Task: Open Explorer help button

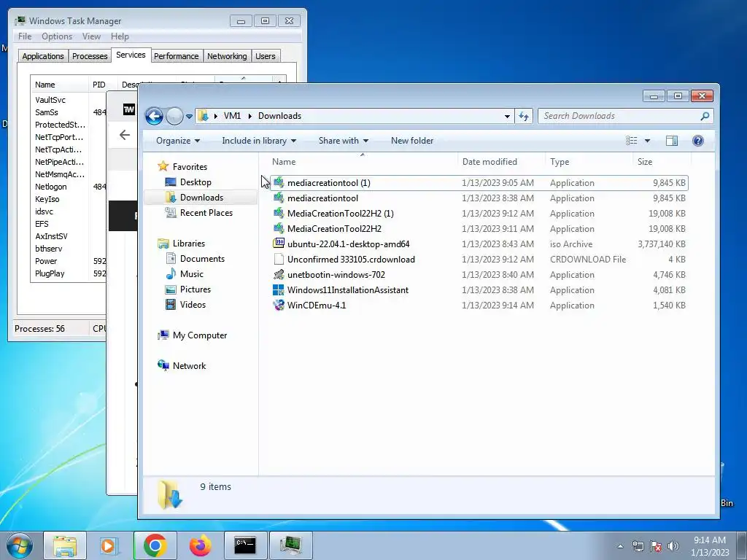Action: click(x=698, y=141)
